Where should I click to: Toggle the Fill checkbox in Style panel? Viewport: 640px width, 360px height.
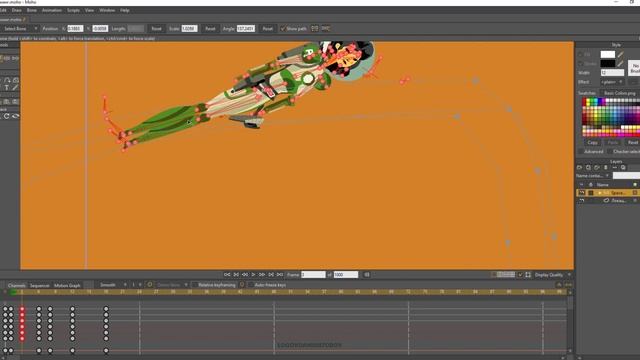(x=580, y=55)
